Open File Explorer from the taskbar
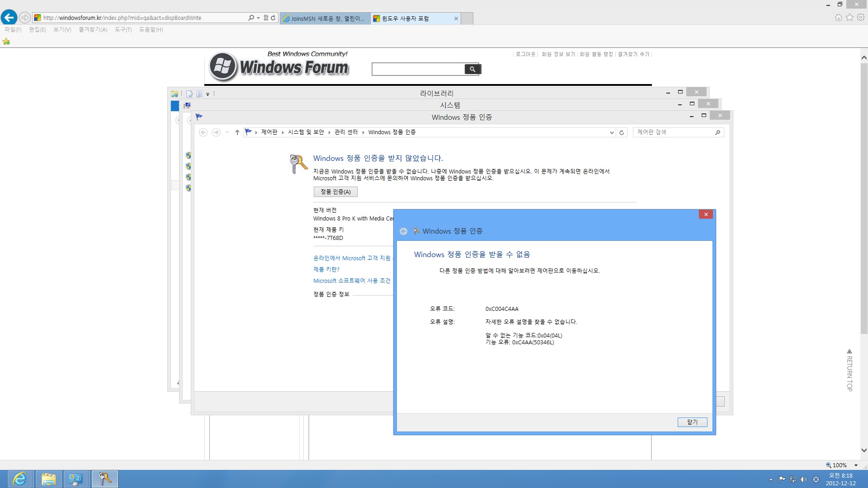The width and height of the screenshot is (868, 488). tap(48, 479)
